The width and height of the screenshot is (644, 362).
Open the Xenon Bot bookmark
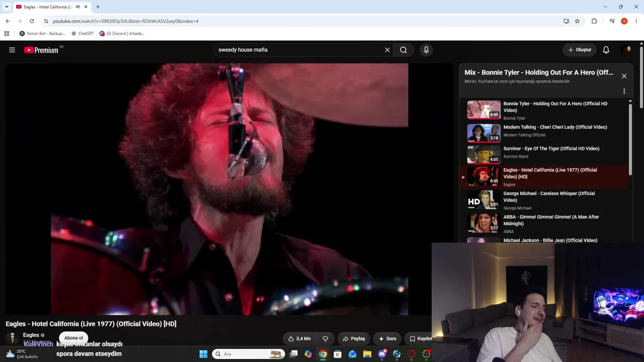pyautogui.click(x=42, y=34)
